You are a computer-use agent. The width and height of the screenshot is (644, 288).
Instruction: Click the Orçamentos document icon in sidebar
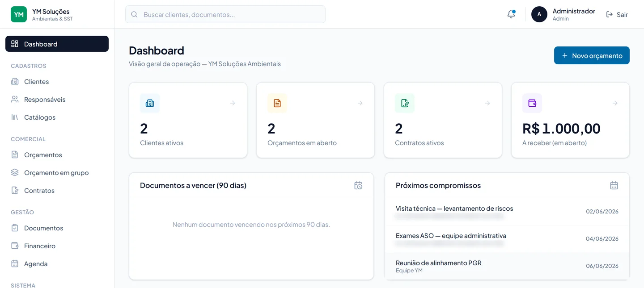pos(15,154)
